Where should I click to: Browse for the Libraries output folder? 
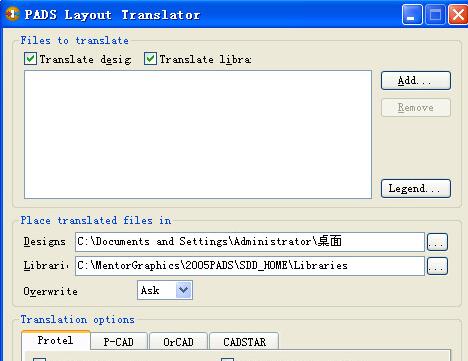437,266
